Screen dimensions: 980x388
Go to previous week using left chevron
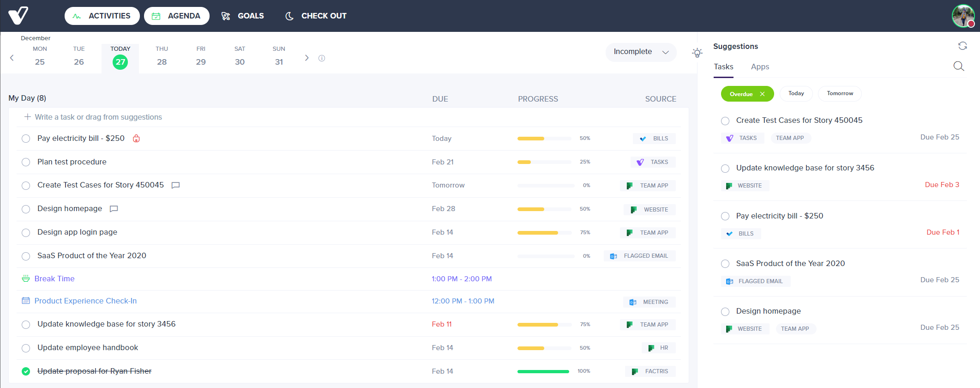click(12, 58)
